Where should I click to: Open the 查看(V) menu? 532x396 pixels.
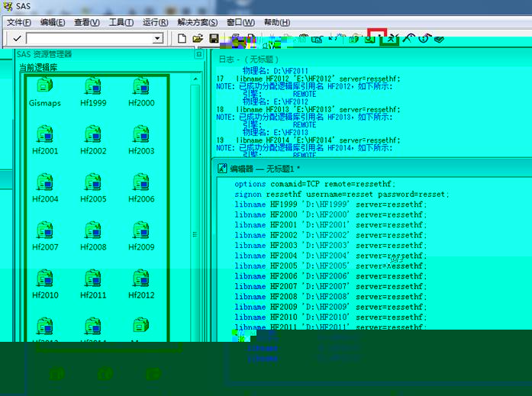click(87, 22)
